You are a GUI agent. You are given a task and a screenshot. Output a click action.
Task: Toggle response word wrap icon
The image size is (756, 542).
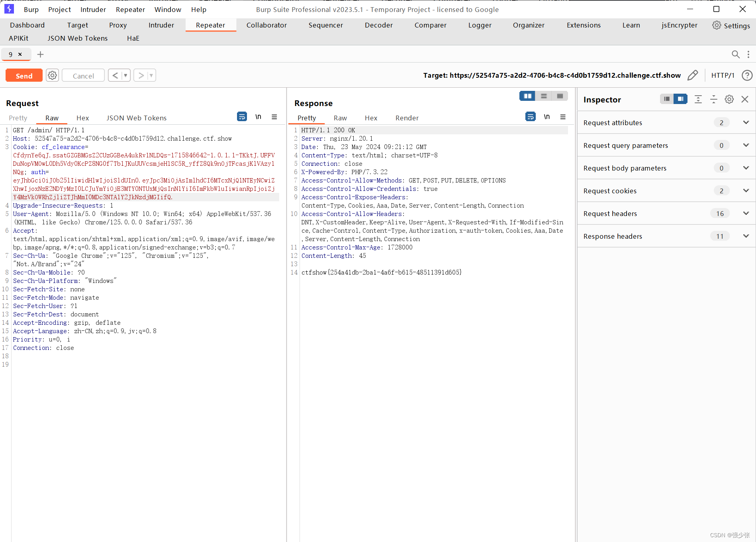click(530, 116)
